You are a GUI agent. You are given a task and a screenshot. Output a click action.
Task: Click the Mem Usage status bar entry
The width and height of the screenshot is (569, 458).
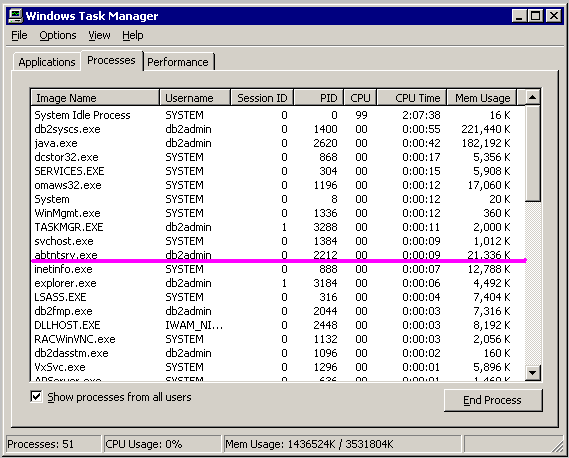tap(342, 444)
